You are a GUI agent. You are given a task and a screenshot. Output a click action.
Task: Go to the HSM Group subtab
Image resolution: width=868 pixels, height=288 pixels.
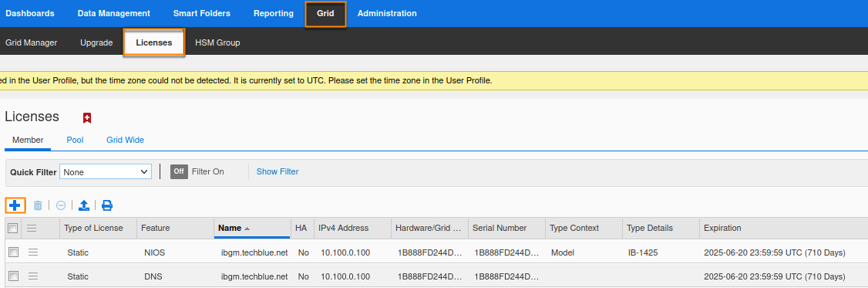click(x=217, y=42)
